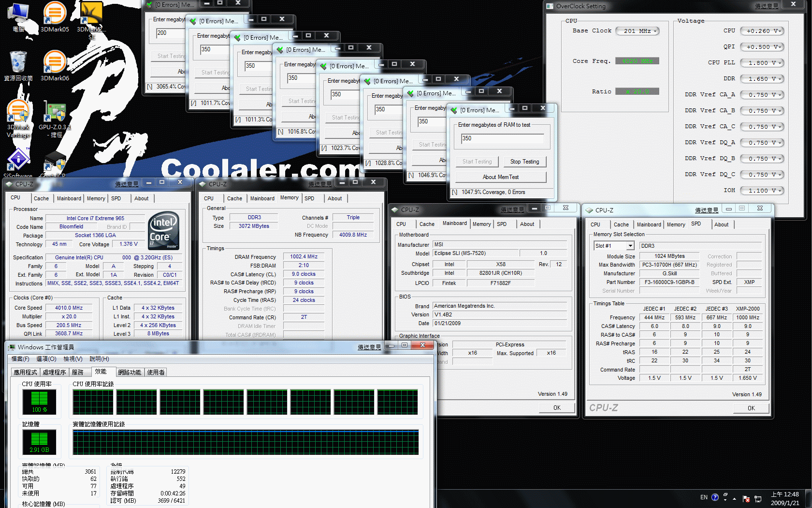The width and height of the screenshot is (812, 508).
Task: Click the Intel Core i7 logo in CPU-Z
Action: 164,231
